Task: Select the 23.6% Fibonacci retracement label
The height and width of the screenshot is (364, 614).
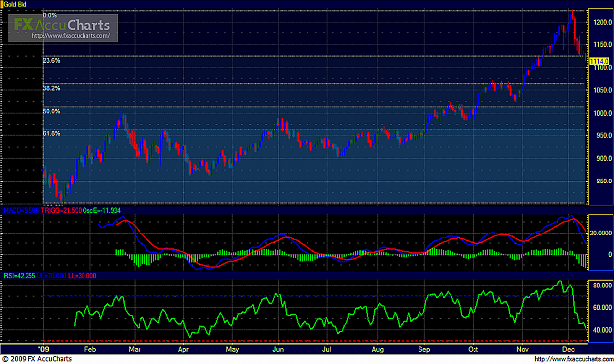Action: (x=52, y=61)
